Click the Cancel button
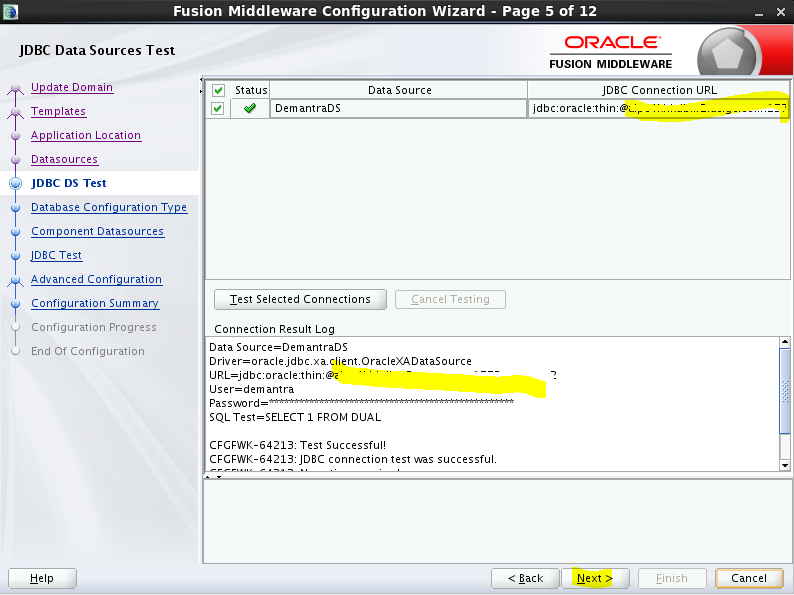The width and height of the screenshot is (794, 595). [x=749, y=578]
